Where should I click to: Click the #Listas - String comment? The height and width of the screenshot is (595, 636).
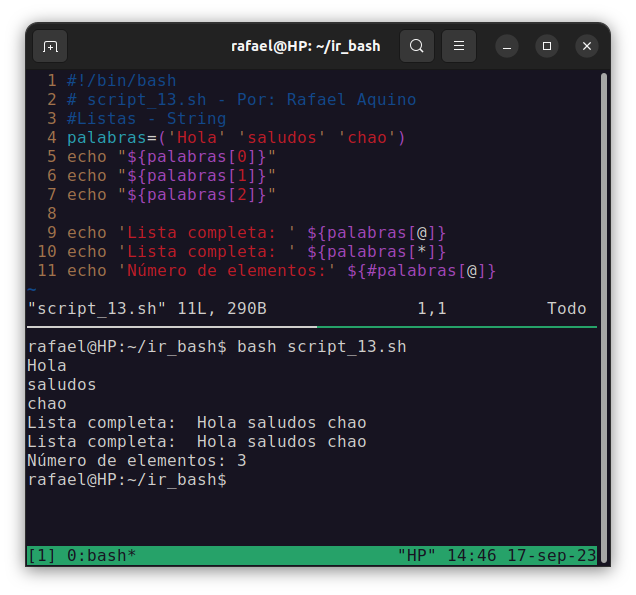(x=146, y=118)
